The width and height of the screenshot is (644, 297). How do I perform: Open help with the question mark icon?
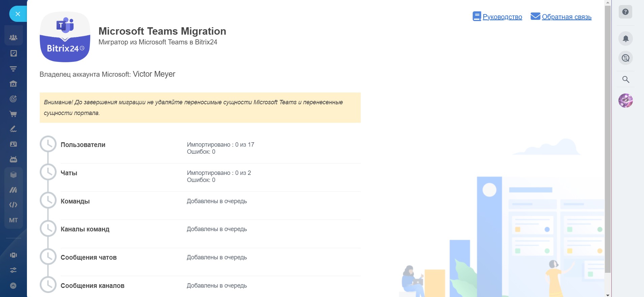(x=625, y=12)
